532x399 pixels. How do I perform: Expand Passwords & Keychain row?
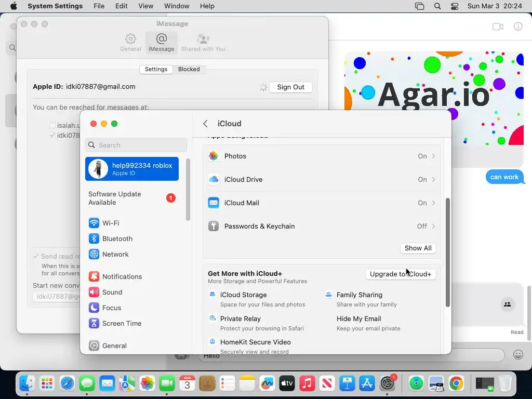[322, 227]
